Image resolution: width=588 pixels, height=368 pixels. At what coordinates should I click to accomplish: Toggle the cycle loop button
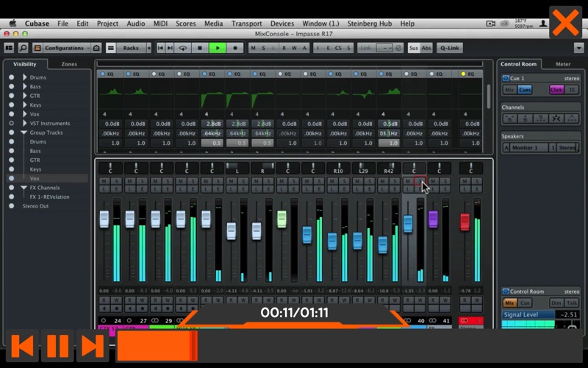pyautogui.click(x=182, y=48)
